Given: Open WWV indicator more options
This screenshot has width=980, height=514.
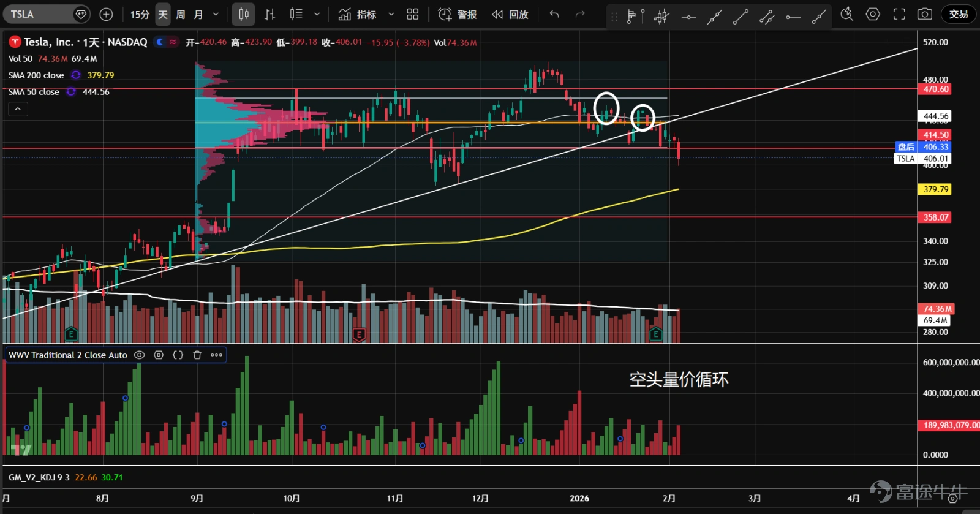Looking at the screenshot, I should click(216, 355).
